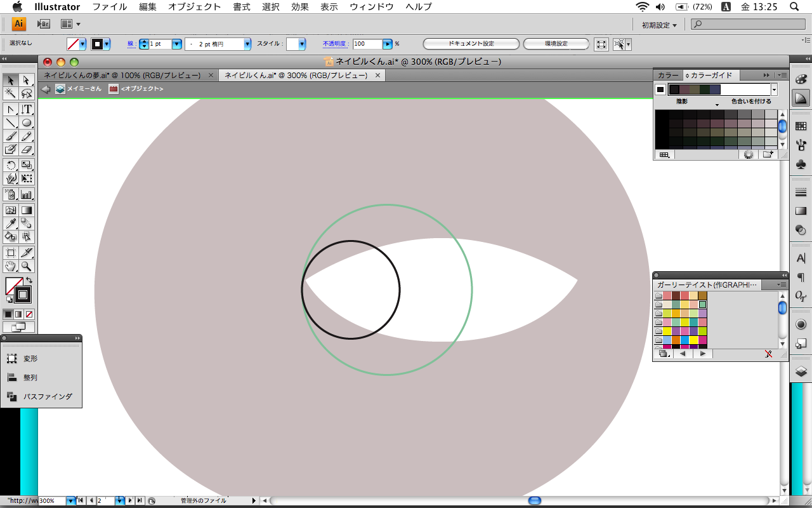
Task: Open パスファインダ panel from the list
Action: pos(48,396)
